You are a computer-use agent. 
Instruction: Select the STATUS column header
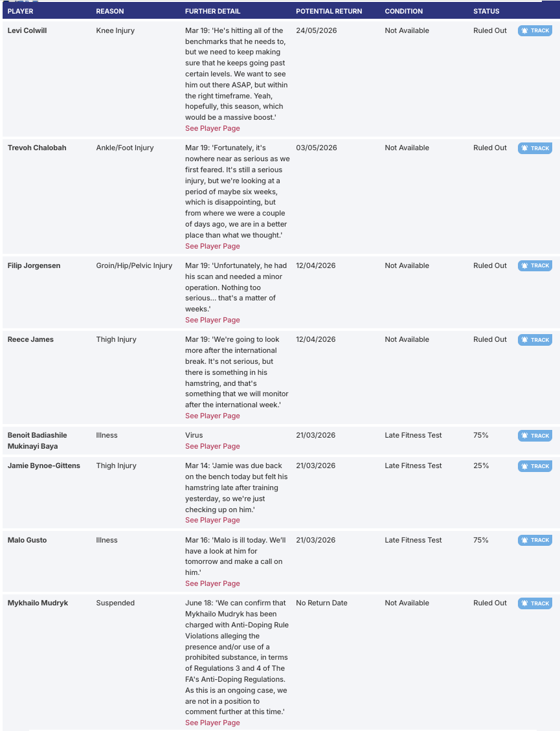point(486,11)
